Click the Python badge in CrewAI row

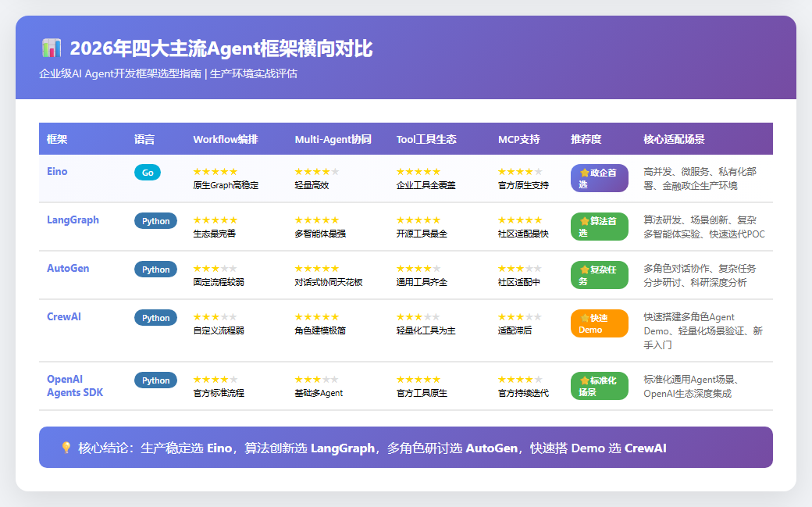(156, 318)
